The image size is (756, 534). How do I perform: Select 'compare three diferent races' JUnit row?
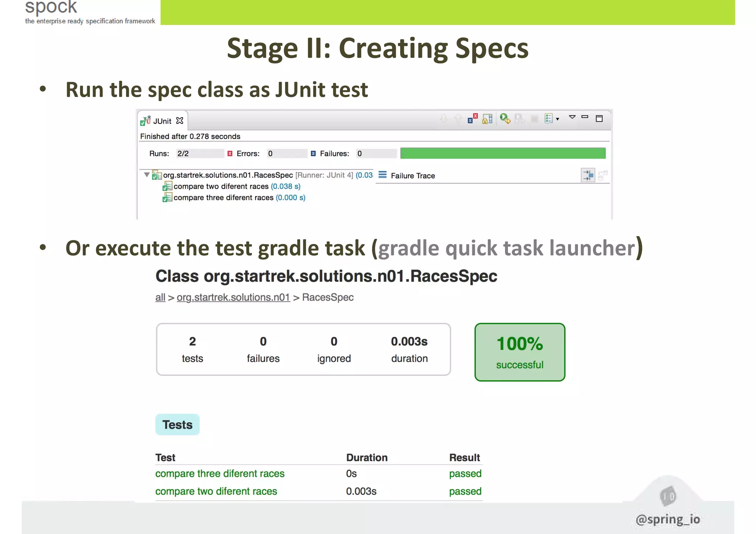tap(234, 197)
